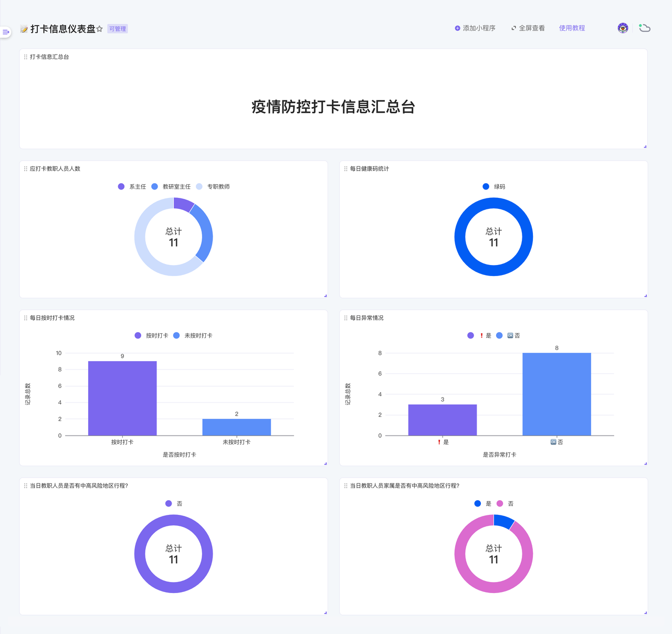Click the notepad emoji beside dashboard title

pos(24,29)
